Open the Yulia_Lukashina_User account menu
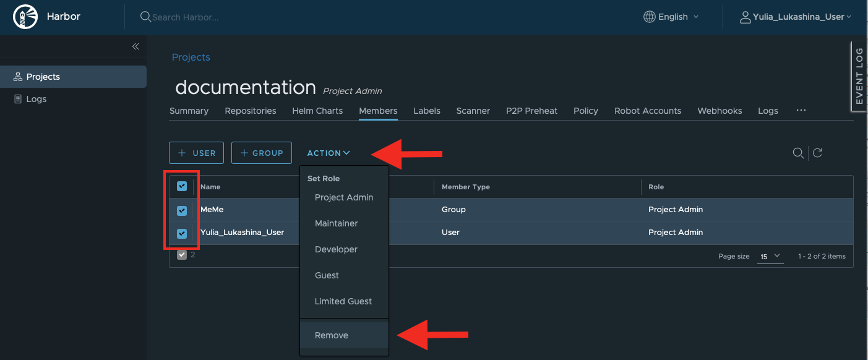 796,17
